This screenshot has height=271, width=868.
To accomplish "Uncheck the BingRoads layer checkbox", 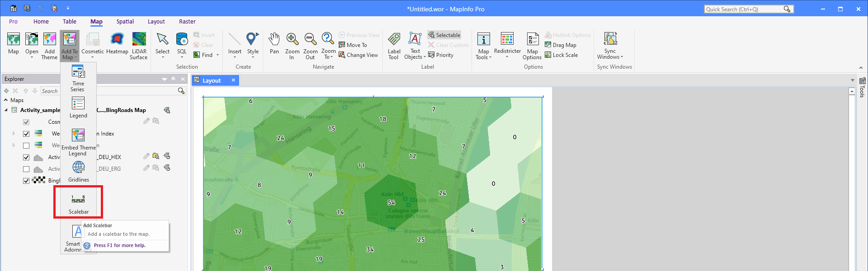I will click(26, 181).
